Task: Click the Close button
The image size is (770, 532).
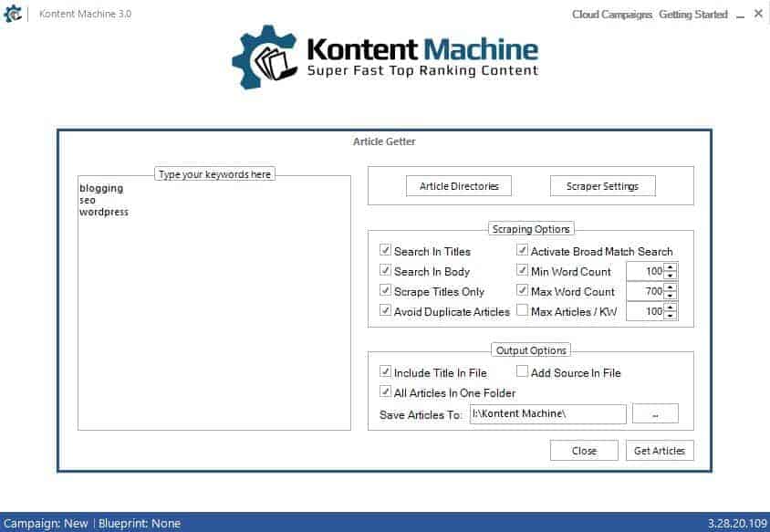Action: coord(584,451)
